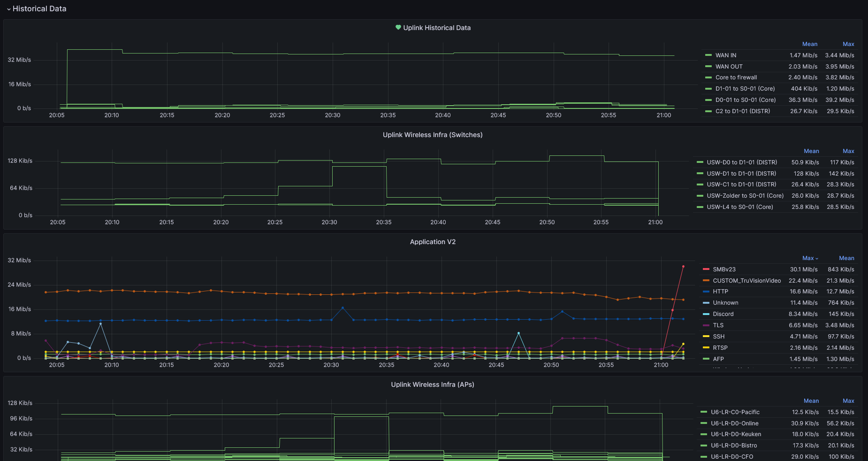868x461 pixels.
Task: Click the green heart health icon beside Uplink Historical Data
Action: coord(398,28)
